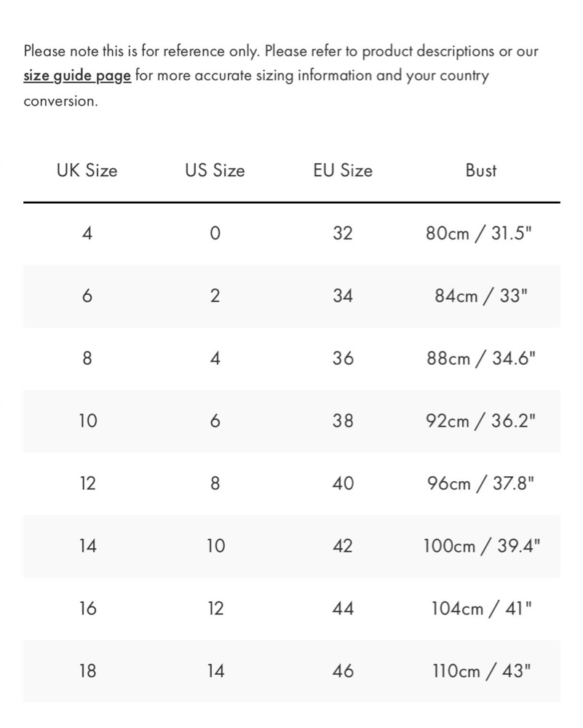Viewport: 583px width, 728px height.
Task: Select the 92cm / 36.2" bust measurement
Action: tap(481, 421)
